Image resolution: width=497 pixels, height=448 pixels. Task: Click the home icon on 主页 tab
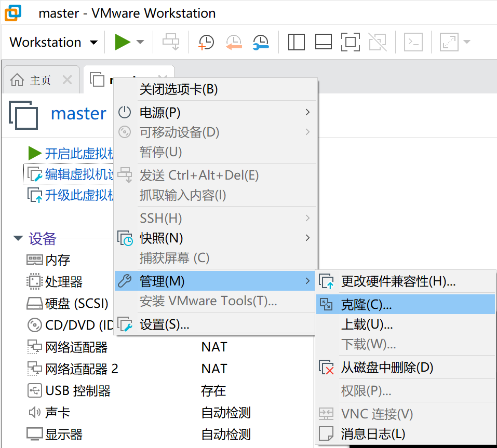[17, 80]
